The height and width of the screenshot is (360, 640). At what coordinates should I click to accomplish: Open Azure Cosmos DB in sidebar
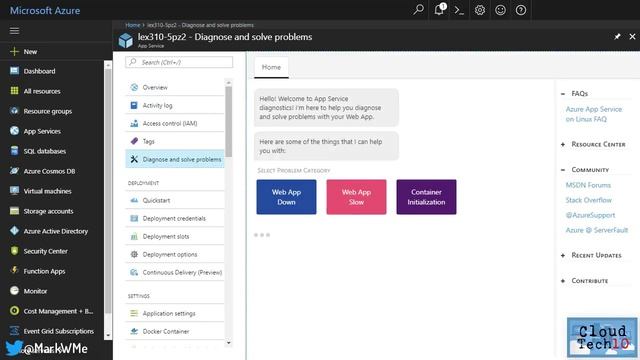pyautogui.click(x=49, y=171)
